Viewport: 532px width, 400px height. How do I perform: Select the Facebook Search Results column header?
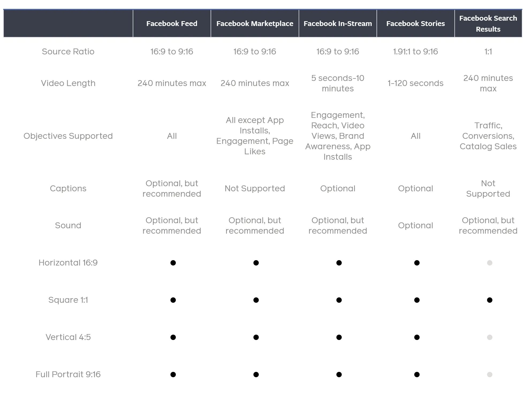pos(488,24)
